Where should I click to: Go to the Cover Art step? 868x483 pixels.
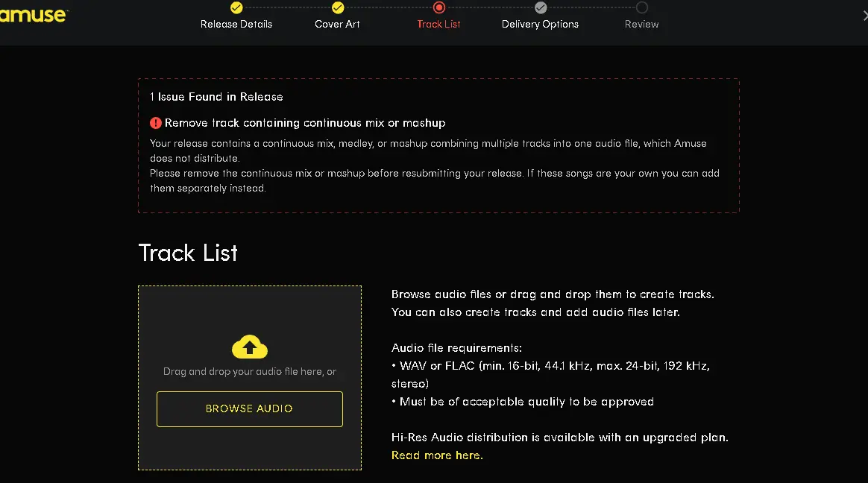(337, 25)
